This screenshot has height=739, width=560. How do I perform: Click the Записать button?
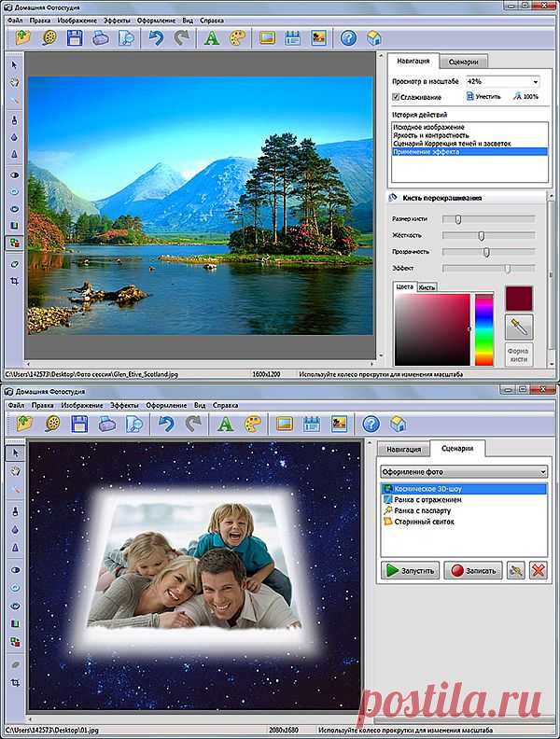coord(473,570)
